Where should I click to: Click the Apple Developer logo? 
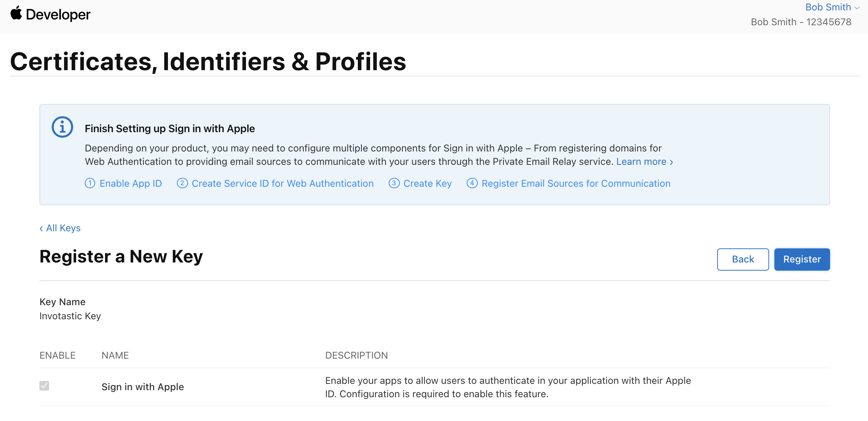click(51, 14)
